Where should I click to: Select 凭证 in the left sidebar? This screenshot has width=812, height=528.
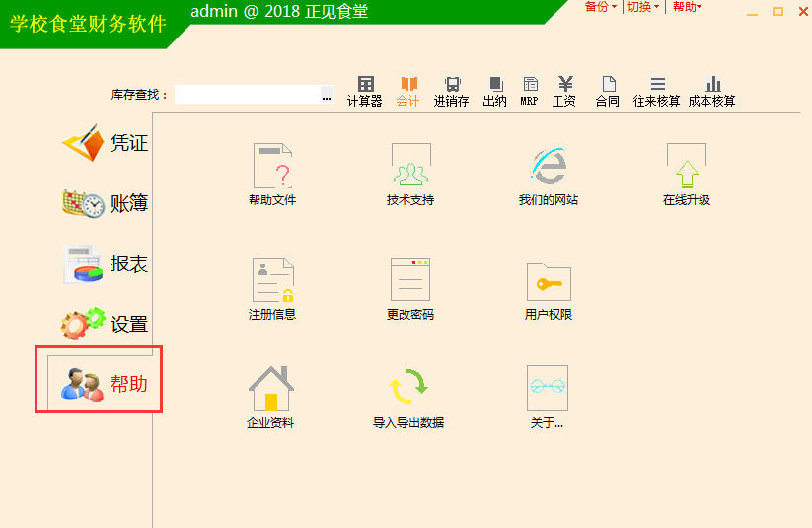[x=106, y=143]
